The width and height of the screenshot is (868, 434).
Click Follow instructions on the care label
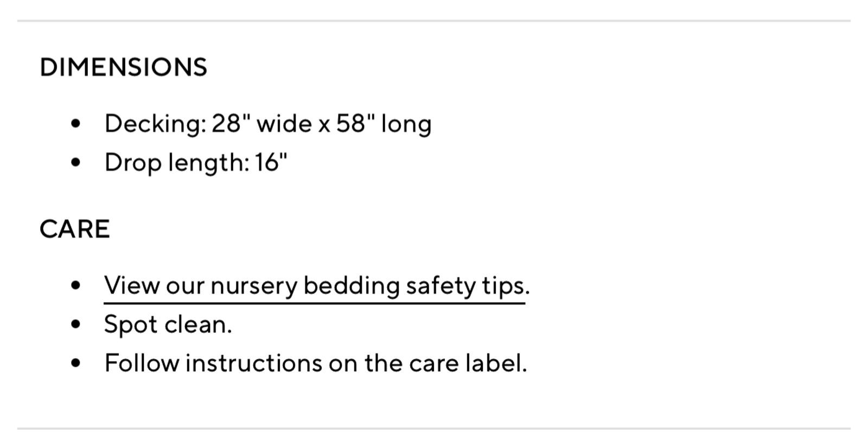coord(315,363)
